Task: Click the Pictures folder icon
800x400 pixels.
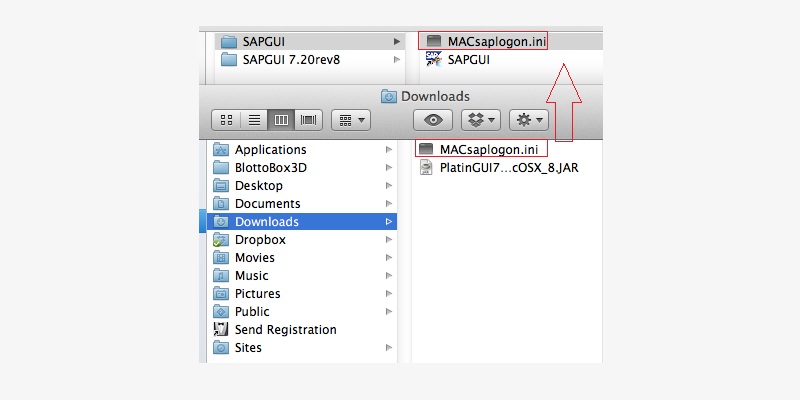Action: [221, 293]
